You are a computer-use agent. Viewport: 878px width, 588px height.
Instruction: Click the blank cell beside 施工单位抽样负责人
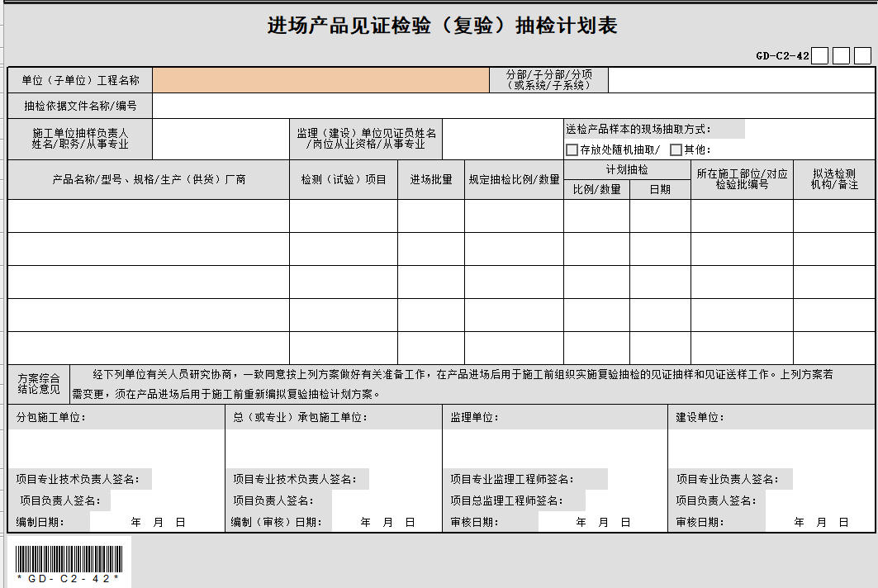pyautogui.click(x=221, y=139)
